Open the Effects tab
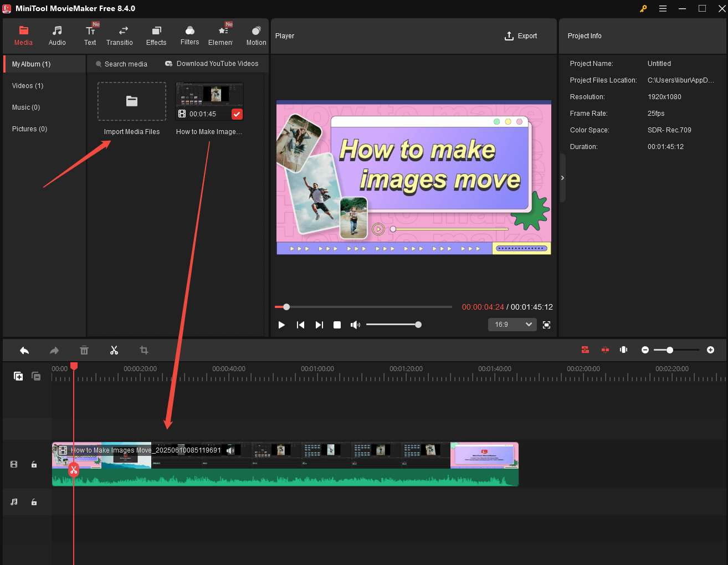The image size is (728, 565). [156, 34]
